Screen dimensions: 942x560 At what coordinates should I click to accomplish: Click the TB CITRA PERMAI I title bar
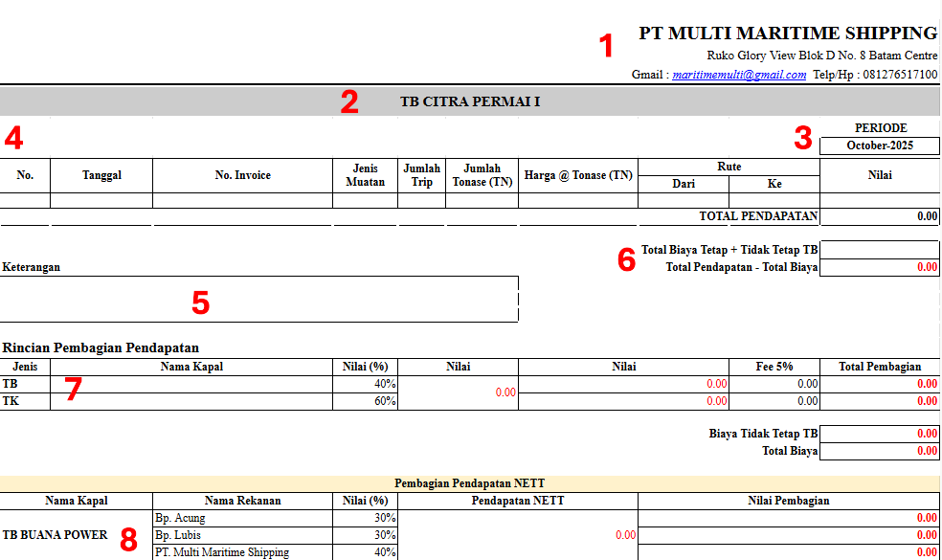469,101
